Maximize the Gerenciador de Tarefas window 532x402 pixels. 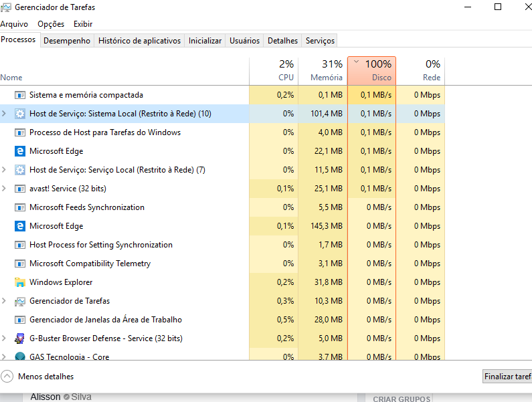click(x=498, y=7)
